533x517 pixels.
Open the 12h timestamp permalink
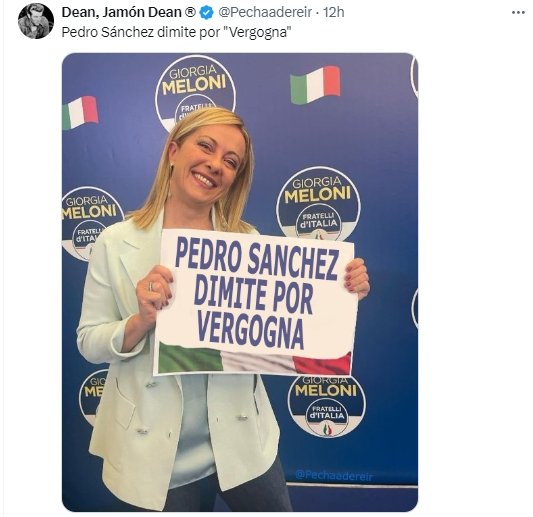[333, 12]
